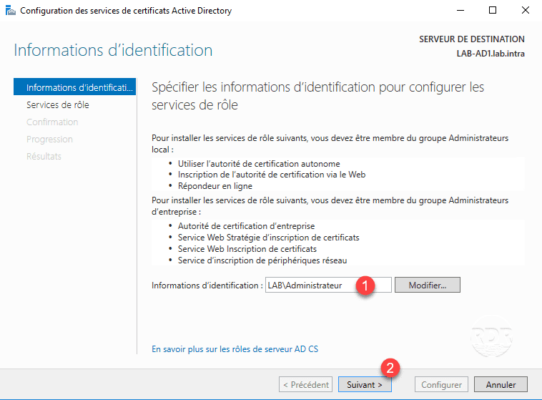
Task: Click red marker number 1
Action: pos(365,286)
